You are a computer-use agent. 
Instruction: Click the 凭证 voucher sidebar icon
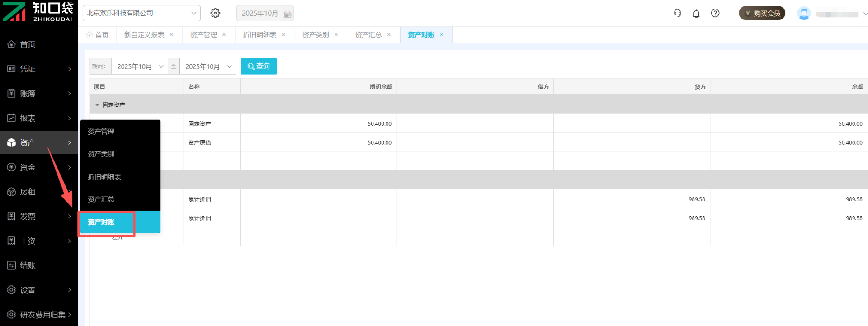coord(12,69)
